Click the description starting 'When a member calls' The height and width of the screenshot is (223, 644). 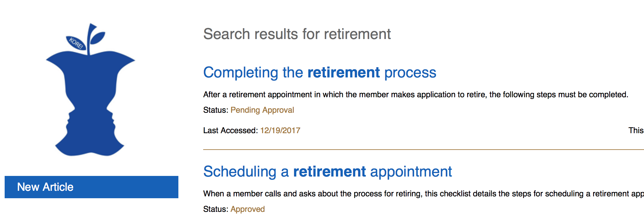pos(423,194)
